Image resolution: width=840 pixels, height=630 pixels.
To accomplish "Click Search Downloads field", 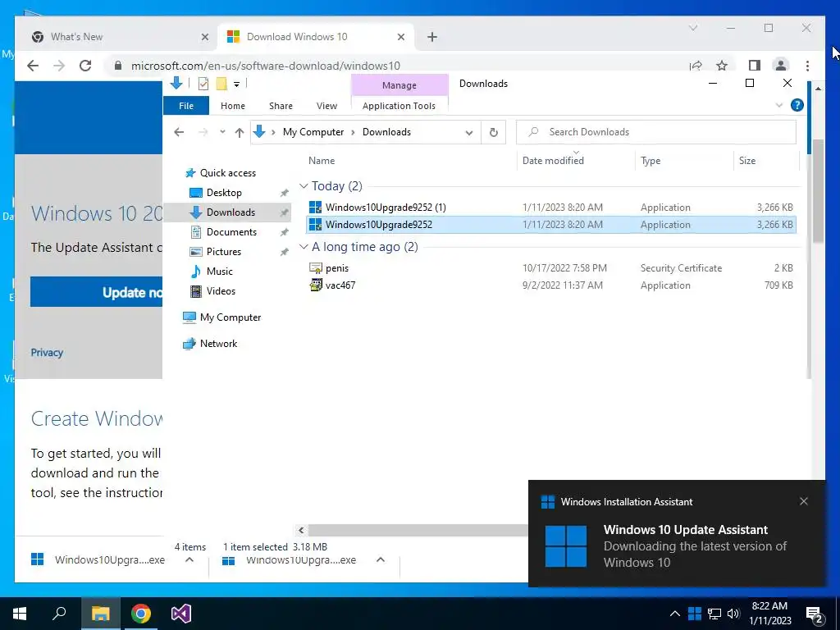I will (x=655, y=132).
